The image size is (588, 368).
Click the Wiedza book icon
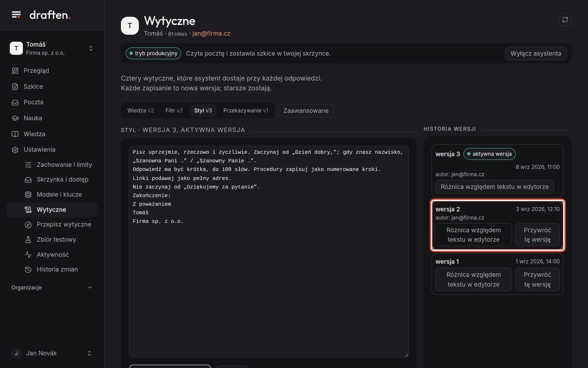[15, 134]
